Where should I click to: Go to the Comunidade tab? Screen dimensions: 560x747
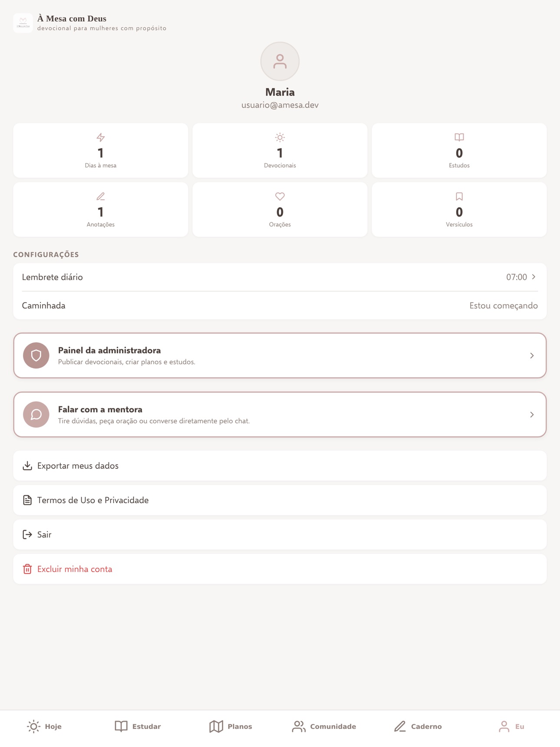point(324,726)
